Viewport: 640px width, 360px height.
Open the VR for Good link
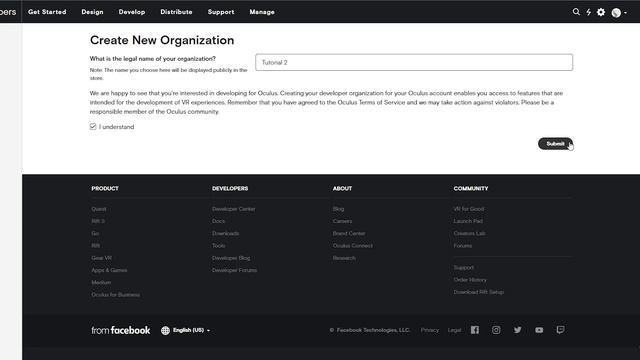pos(469,209)
